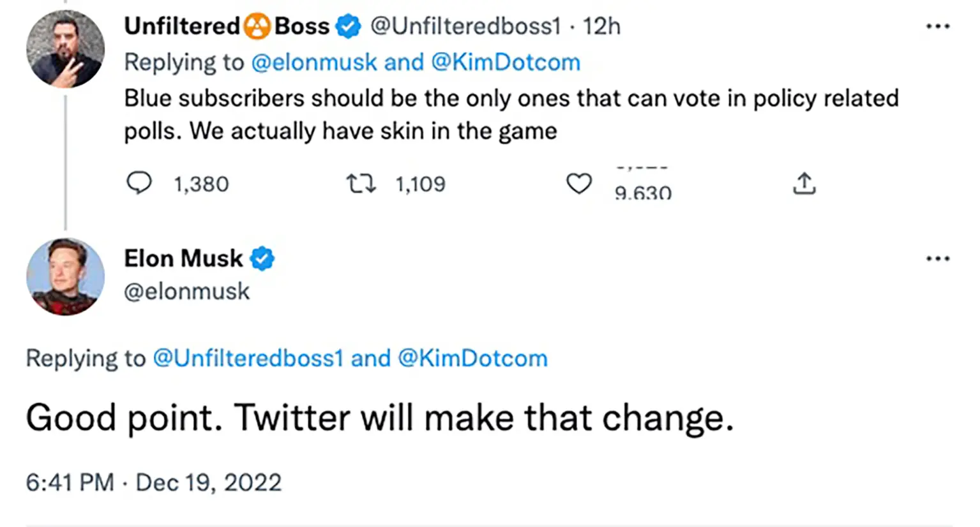The width and height of the screenshot is (980, 527).
Task: Like the tweet with the heart icon
Action: pyautogui.click(x=579, y=184)
